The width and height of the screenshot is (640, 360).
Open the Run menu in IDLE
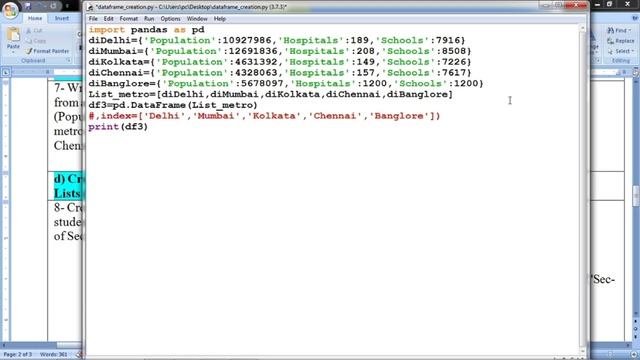point(149,19)
